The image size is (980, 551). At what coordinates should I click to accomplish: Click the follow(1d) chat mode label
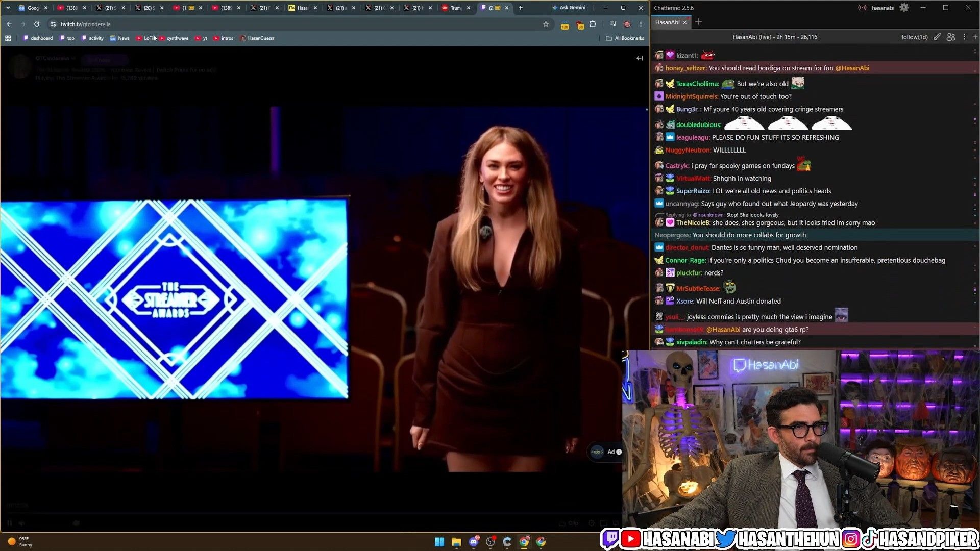(x=914, y=37)
